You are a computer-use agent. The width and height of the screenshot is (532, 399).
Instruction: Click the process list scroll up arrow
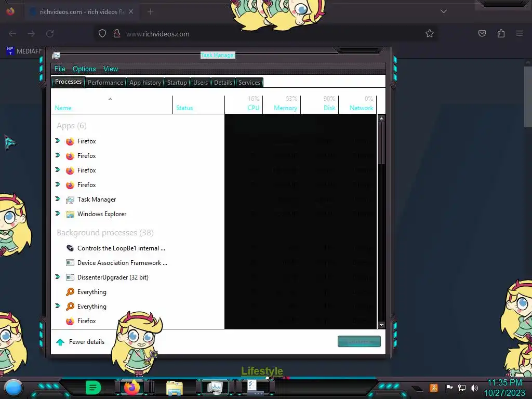click(x=381, y=118)
